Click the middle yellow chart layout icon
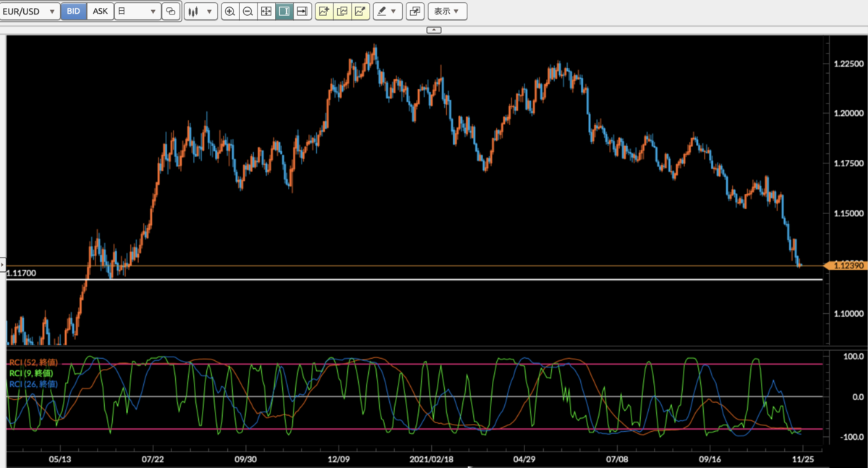The height and width of the screenshot is (468, 868). point(342,11)
